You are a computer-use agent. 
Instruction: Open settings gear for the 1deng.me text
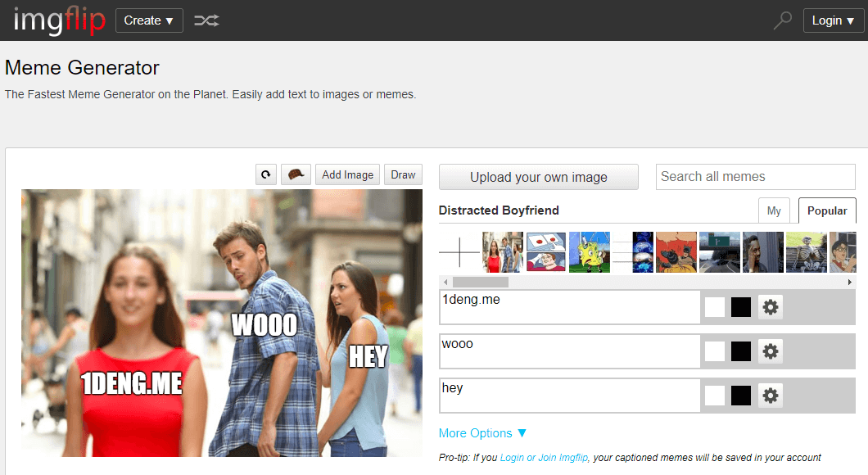[x=770, y=306]
